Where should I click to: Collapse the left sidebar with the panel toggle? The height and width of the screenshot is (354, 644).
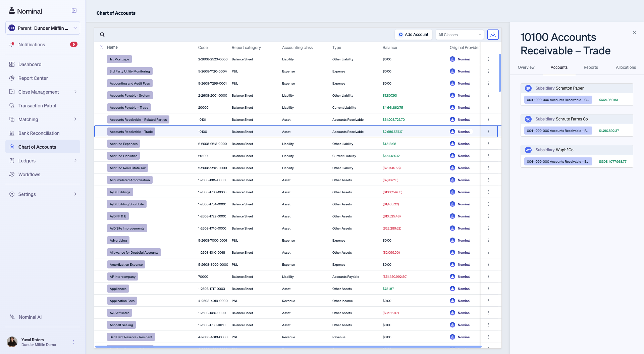[74, 10]
